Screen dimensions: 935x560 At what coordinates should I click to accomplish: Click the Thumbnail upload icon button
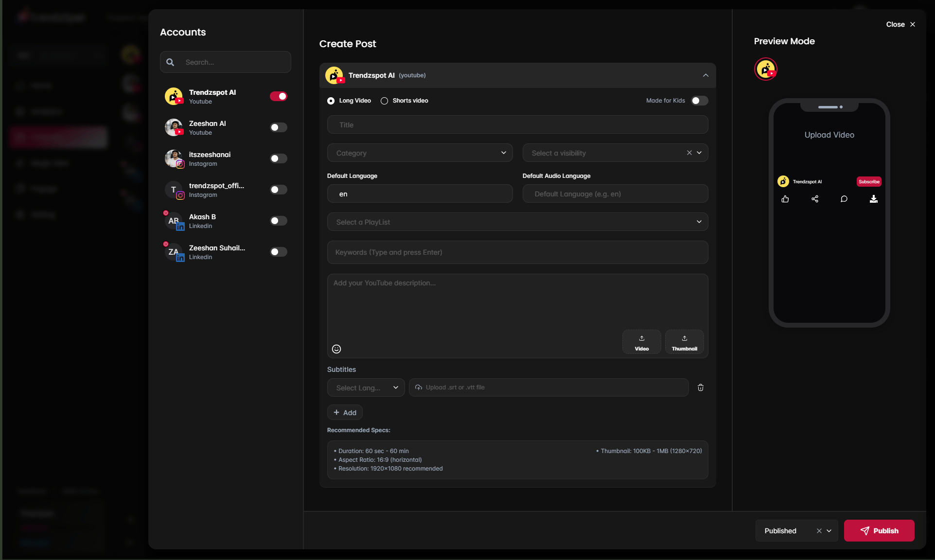coord(685,342)
